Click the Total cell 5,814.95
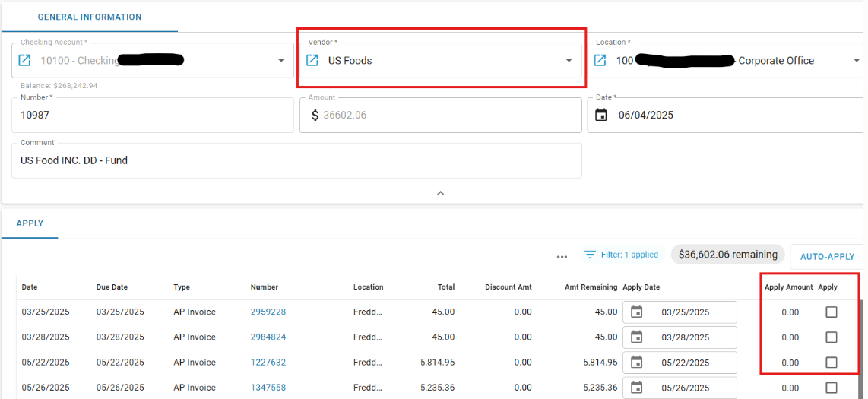Viewport: 868px width, 399px height. (x=438, y=363)
